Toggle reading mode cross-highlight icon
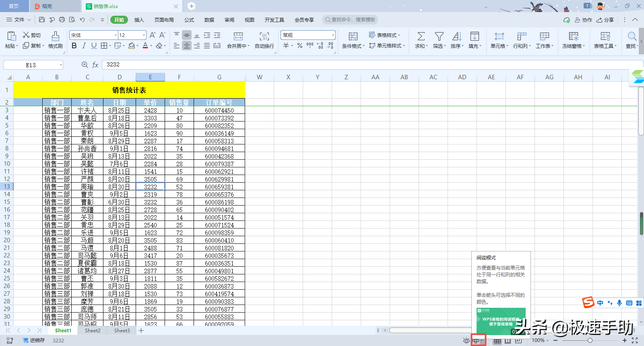Viewport: 644px width, 346px height. [x=476, y=341]
